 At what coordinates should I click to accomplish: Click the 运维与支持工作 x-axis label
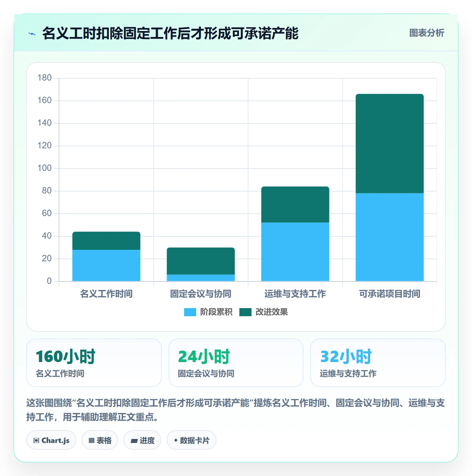[295, 294]
